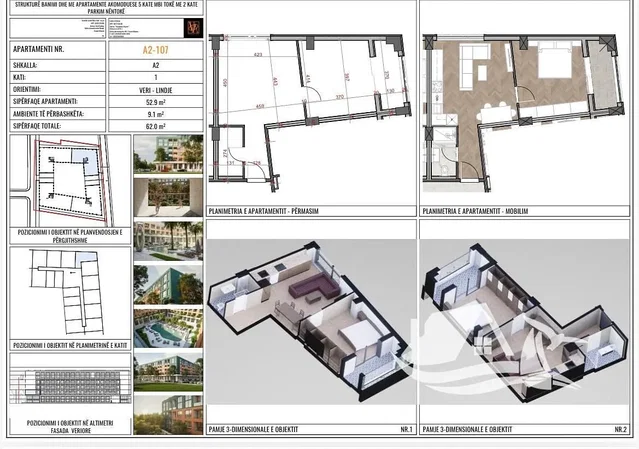Open the second 3D view with watermark

pyautogui.click(x=524, y=321)
